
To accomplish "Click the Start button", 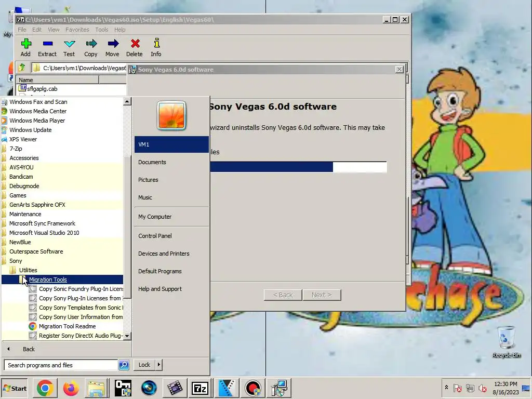I will click(15, 389).
